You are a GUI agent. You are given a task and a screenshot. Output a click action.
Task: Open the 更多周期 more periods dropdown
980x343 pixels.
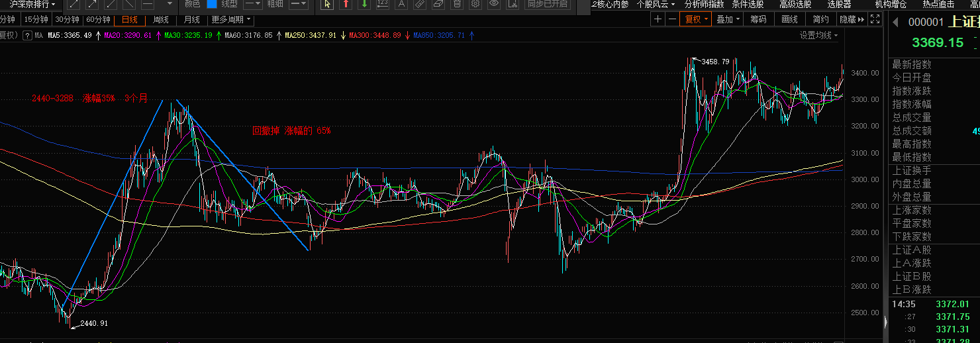coord(232,19)
